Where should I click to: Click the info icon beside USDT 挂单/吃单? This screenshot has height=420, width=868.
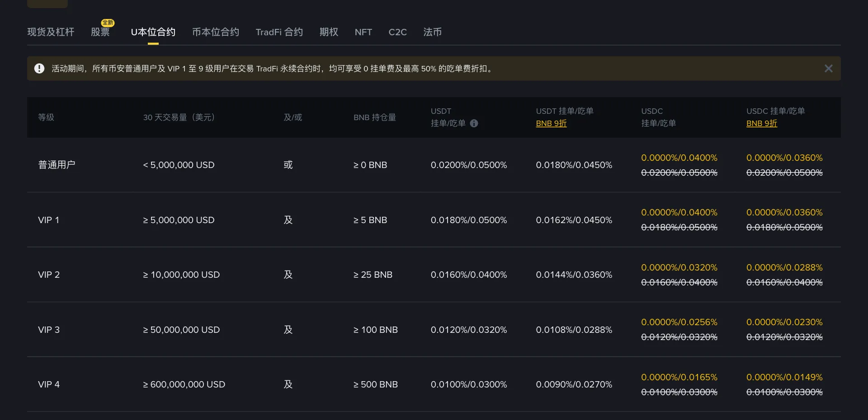474,123
